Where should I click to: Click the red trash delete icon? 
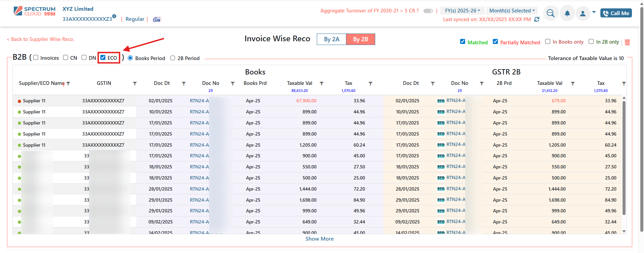coord(627,42)
